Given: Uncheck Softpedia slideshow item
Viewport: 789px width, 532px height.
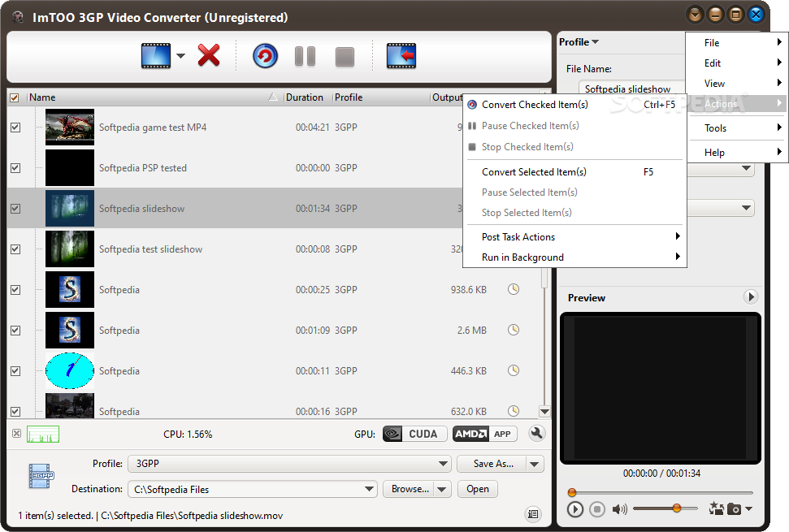Looking at the screenshot, I should pyautogui.click(x=15, y=208).
